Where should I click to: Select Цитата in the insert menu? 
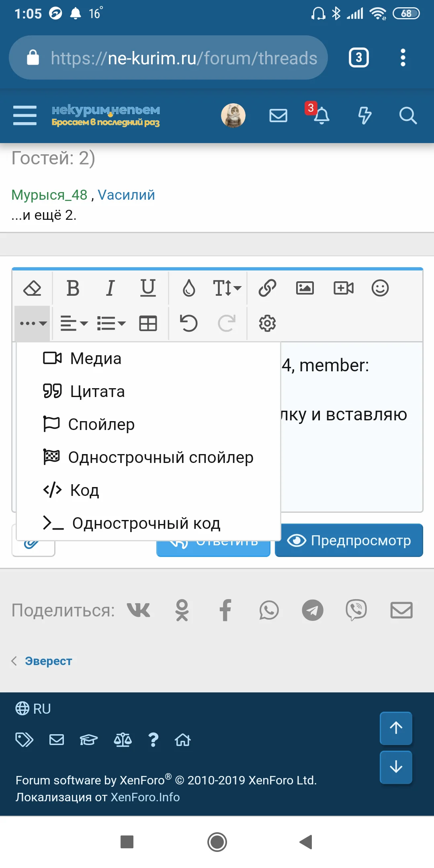pyautogui.click(x=97, y=391)
